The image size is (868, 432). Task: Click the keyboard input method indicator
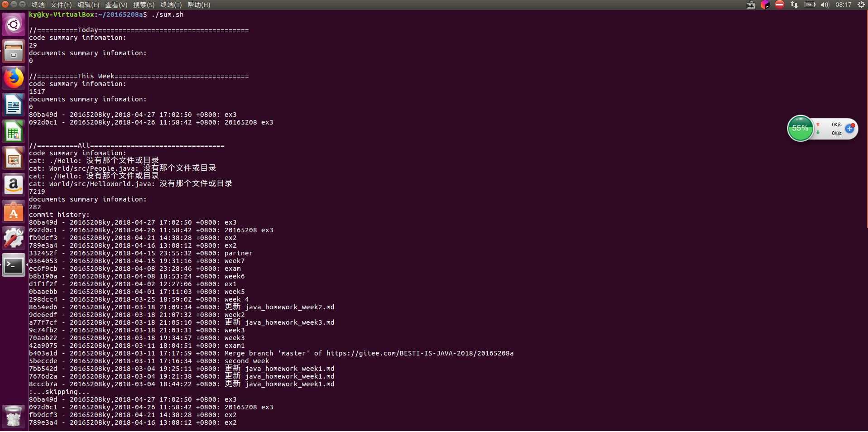click(751, 5)
